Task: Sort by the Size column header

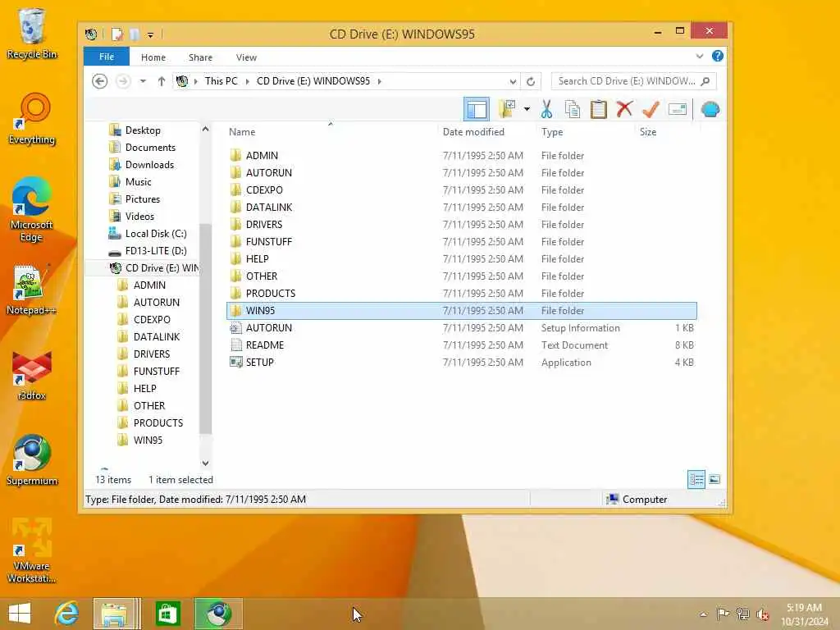Action: (x=648, y=132)
